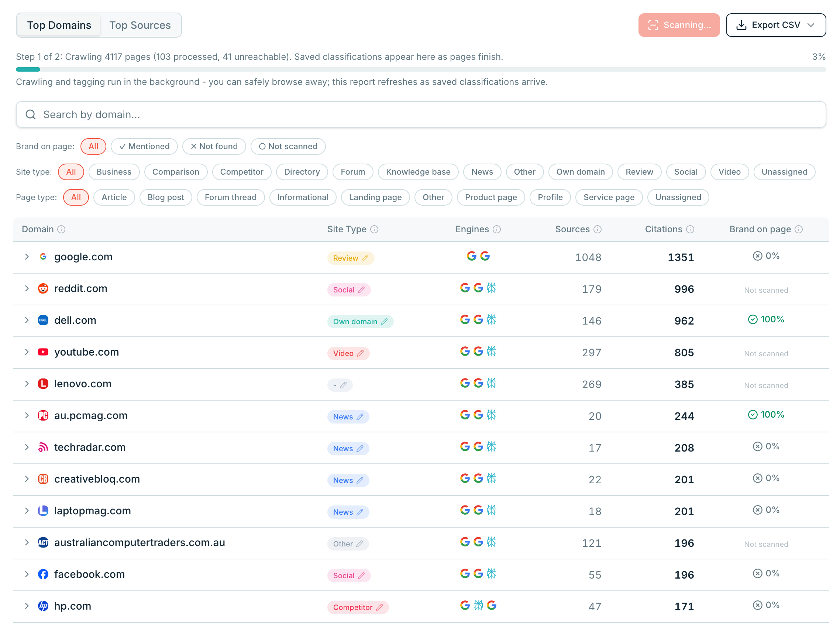The height and width of the screenshot is (624, 840).
Task: Open info icon next to Citations header
Action: [x=690, y=229]
